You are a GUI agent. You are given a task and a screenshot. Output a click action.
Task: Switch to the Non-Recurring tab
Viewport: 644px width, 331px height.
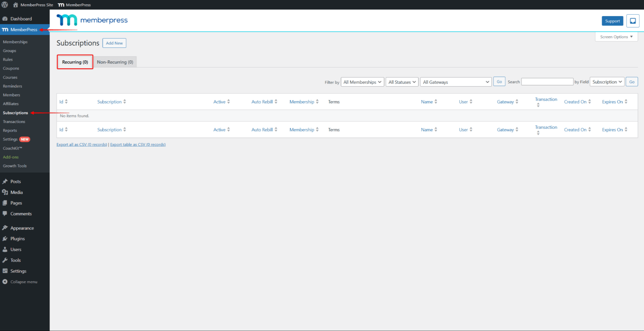pyautogui.click(x=115, y=62)
